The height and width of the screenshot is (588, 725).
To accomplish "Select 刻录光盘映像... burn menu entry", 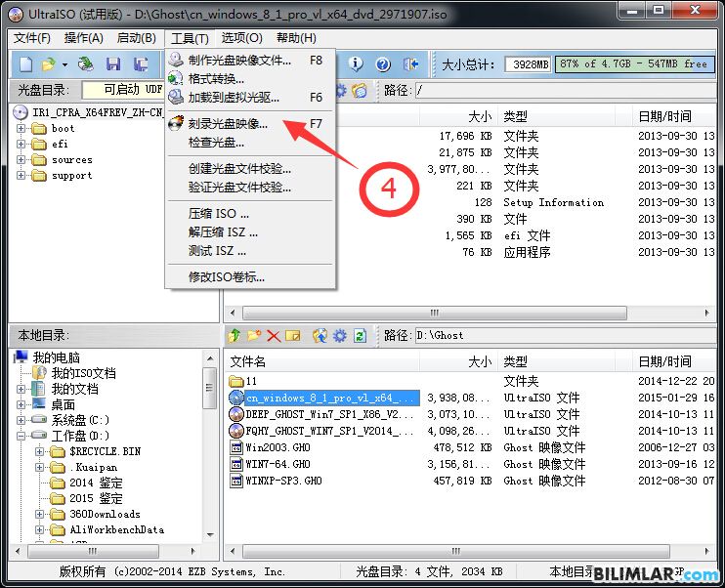I will (250, 124).
